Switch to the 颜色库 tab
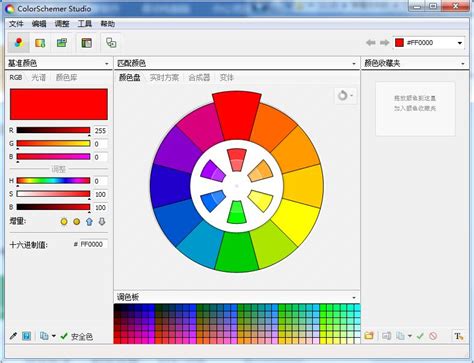Image resolution: width=474 pixels, height=363 pixels. click(66, 77)
